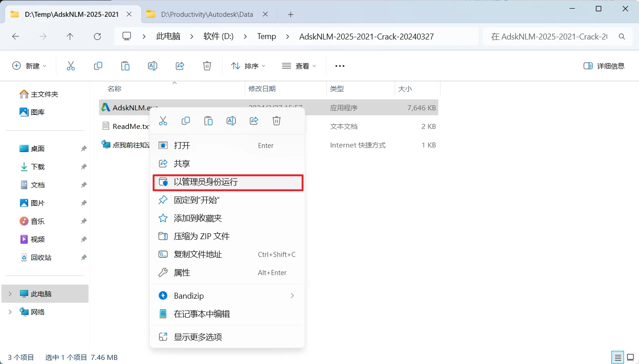Click the Paste icon in the toolbar

pyautogui.click(x=125, y=66)
